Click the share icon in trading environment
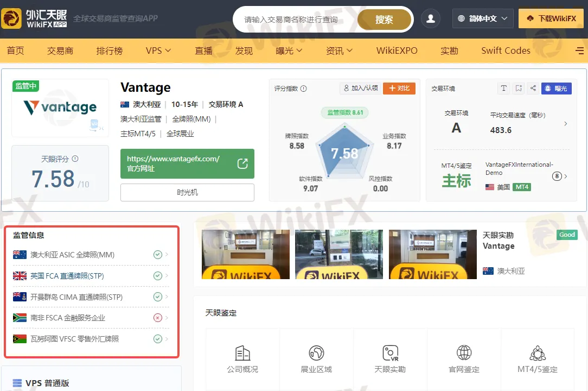Image resolution: width=588 pixels, height=391 pixels. tap(533, 89)
